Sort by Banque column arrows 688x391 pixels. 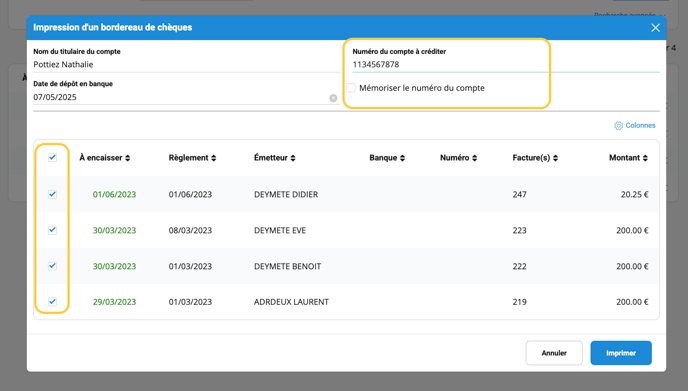coord(402,158)
